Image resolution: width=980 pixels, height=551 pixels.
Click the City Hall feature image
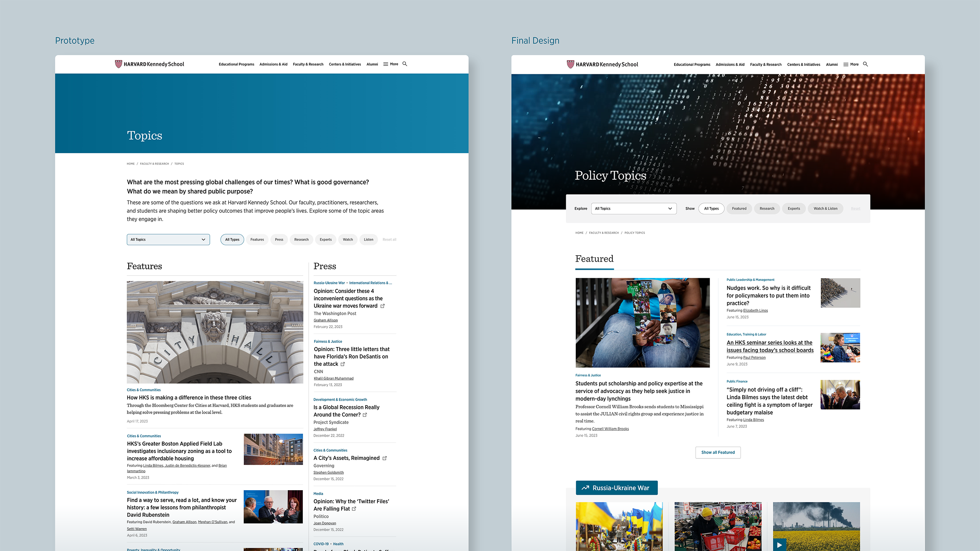point(215,332)
